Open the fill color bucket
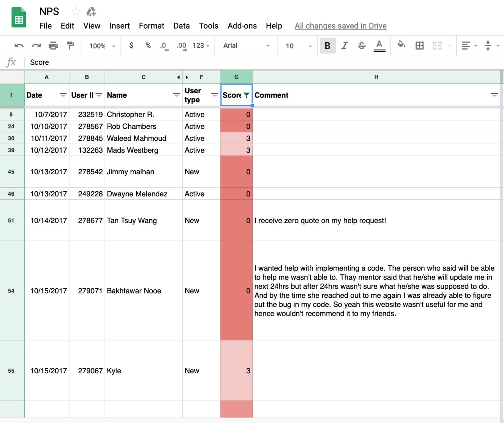504x423 pixels. click(x=401, y=45)
